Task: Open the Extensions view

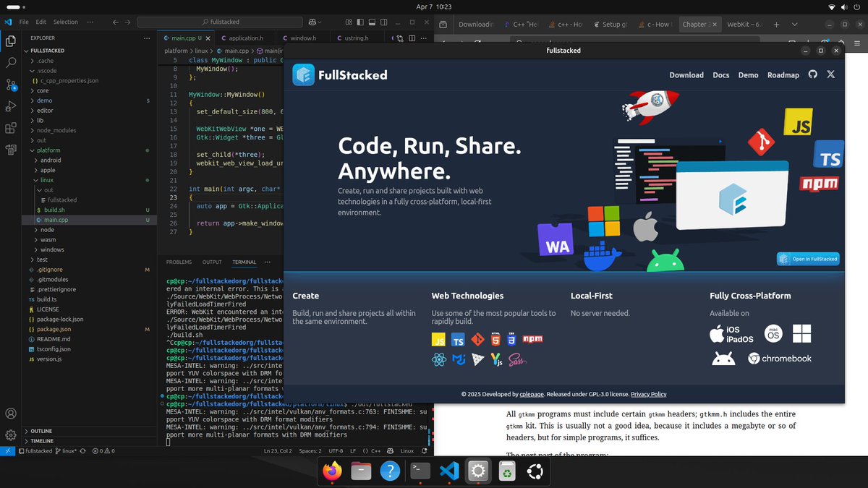Action: pyautogui.click(x=9, y=129)
